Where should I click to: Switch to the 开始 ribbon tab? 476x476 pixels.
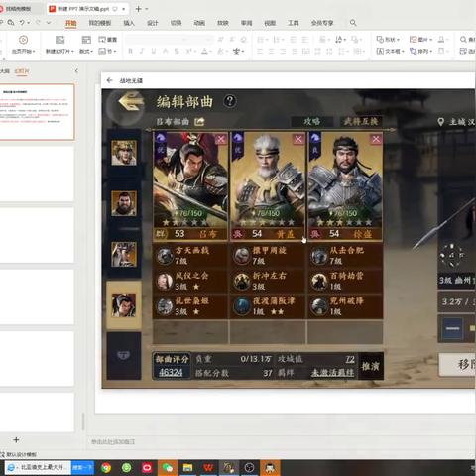[71, 23]
